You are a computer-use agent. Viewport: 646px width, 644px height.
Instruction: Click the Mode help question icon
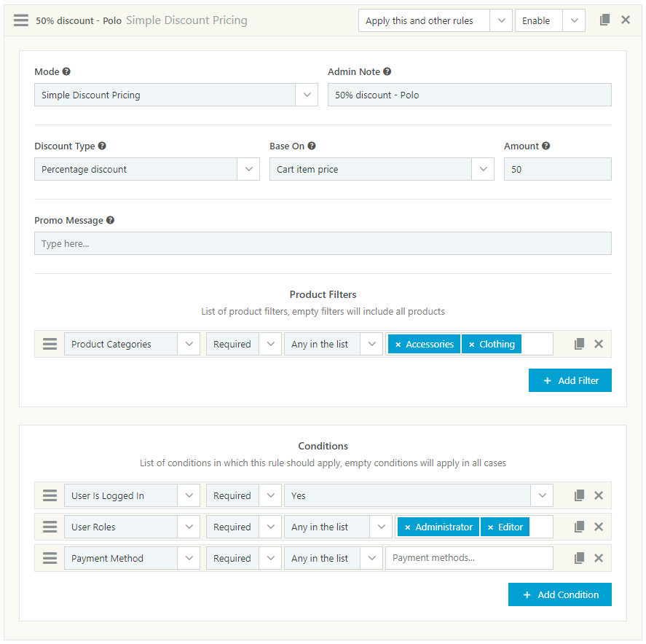(66, 72)
